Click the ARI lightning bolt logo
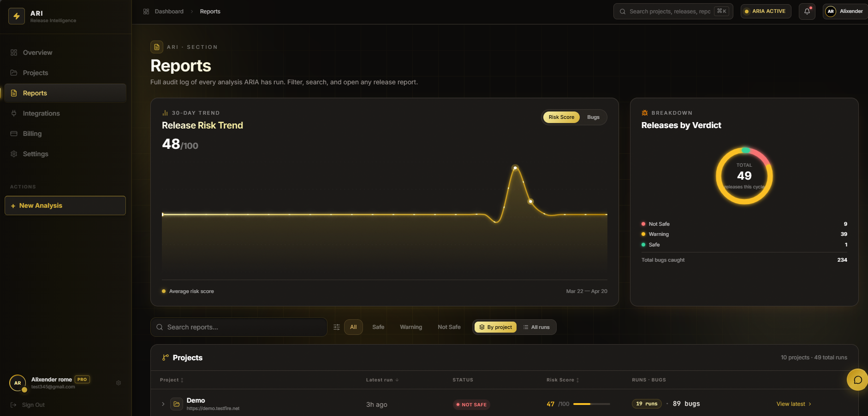The width and height of the screenshot is (868, 416). click(x=17, y=16)
